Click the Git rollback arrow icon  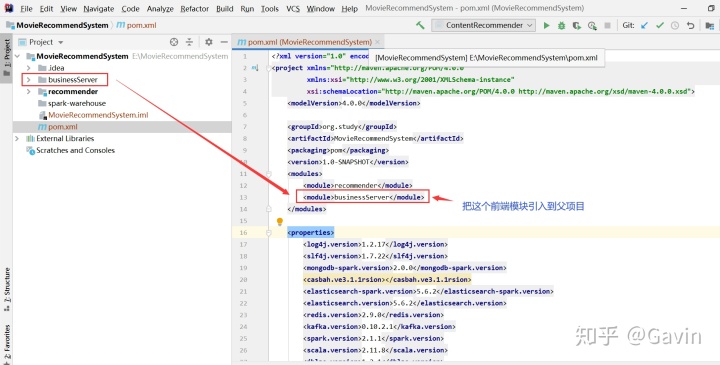[690, 26]
